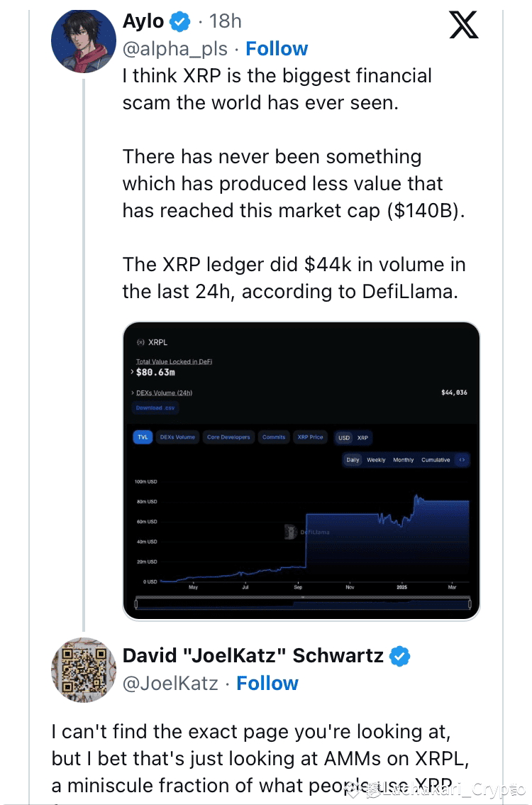Switch the chart currency to XRP
Viewport: 532px width, 805px height.
coord(363,438)
